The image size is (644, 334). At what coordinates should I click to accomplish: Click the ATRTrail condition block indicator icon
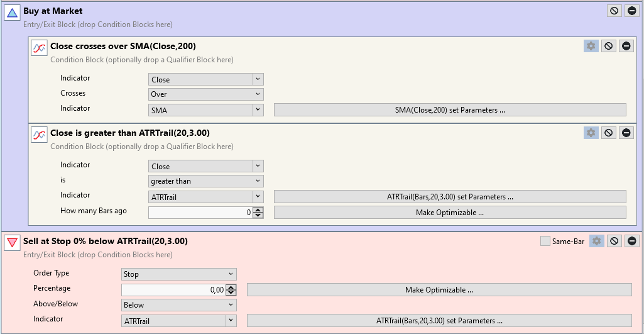[x=39, y=135]
